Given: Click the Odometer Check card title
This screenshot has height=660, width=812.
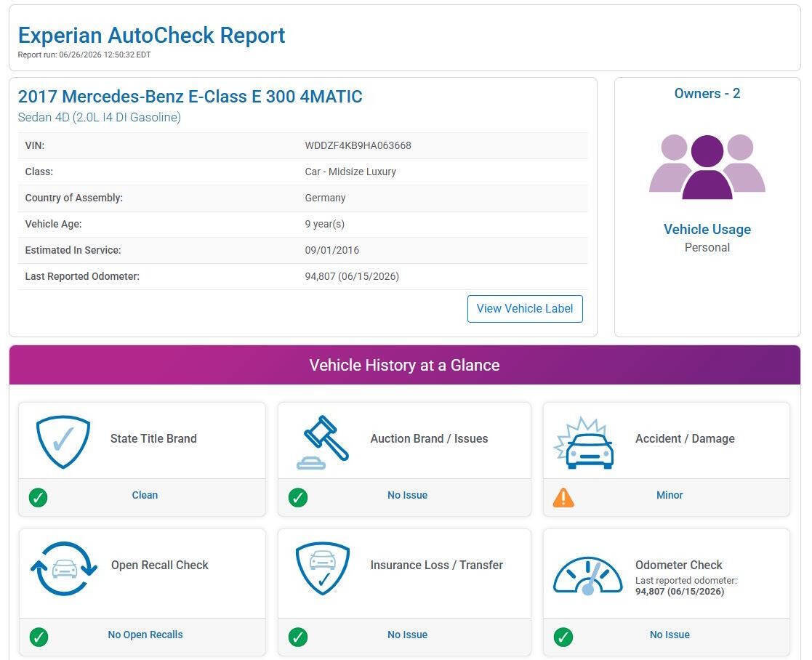Looking at the screenshot, I should point(678,565).
